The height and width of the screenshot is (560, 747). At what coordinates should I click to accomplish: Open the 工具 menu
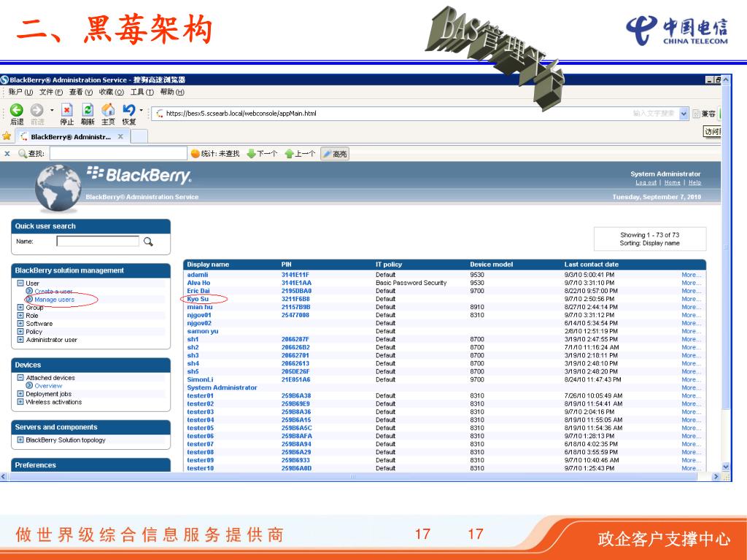pos(142,92)
